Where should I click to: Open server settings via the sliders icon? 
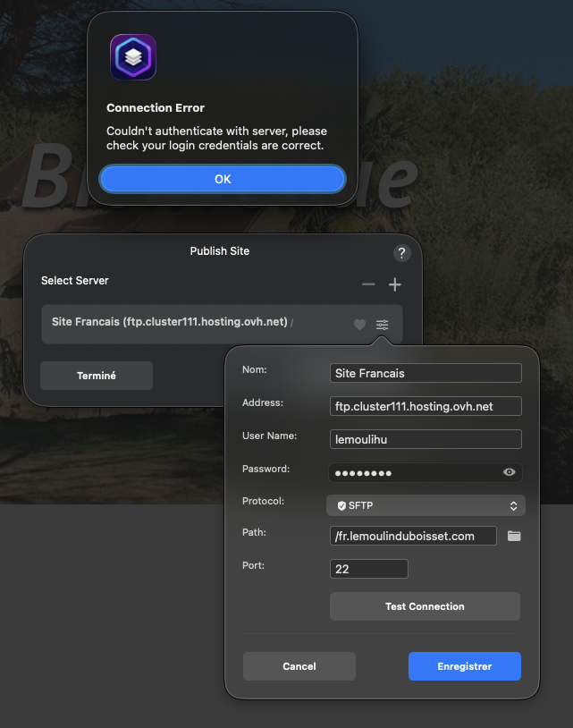click(x=383, y=325)
